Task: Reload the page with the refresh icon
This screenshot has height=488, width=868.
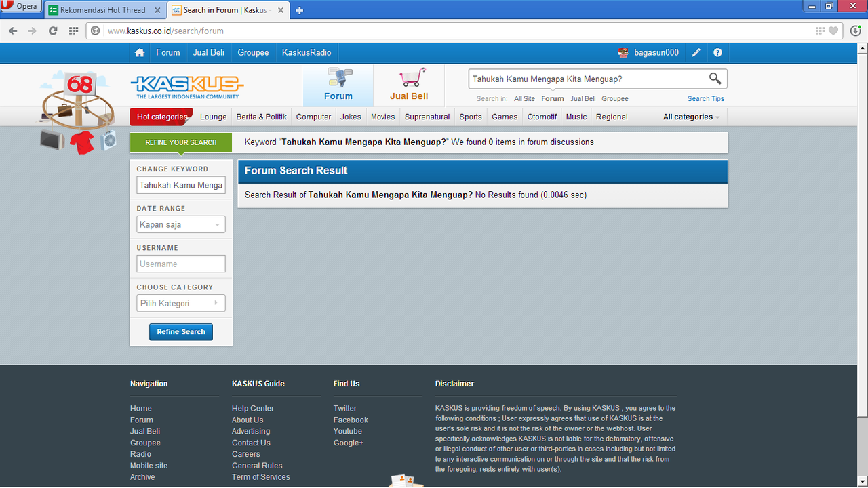Action: [53, 30]
